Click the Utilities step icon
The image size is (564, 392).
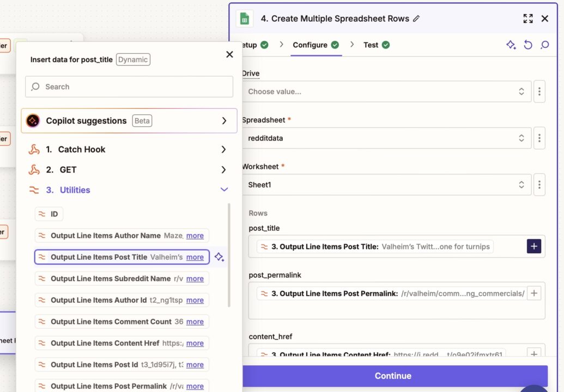[34, 189]
